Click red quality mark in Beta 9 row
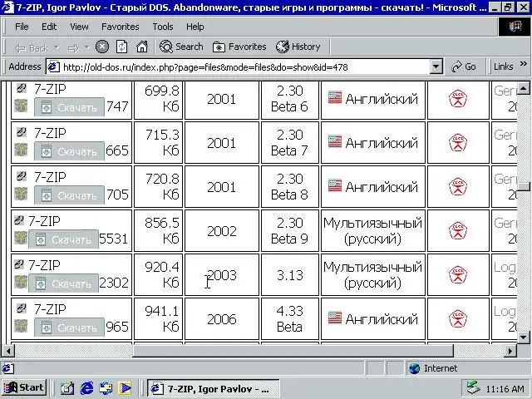 click(x=458, y=231)
